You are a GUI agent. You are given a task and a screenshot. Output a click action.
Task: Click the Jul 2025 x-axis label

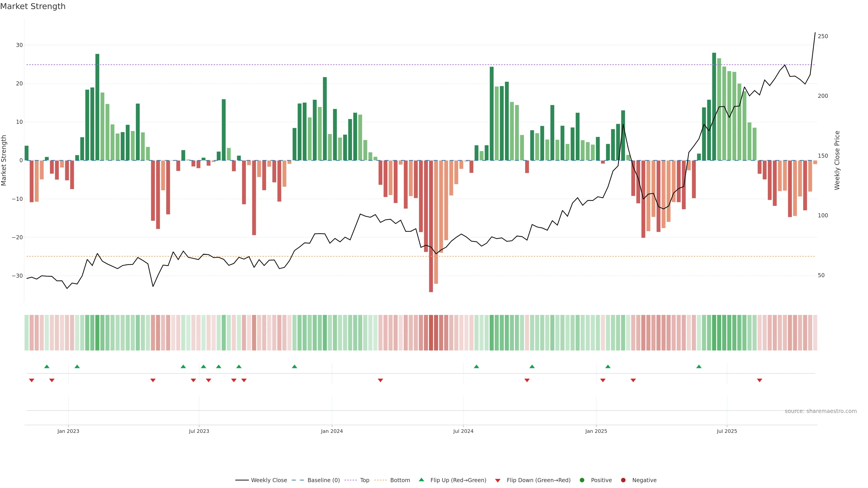[x=727, y=431]
